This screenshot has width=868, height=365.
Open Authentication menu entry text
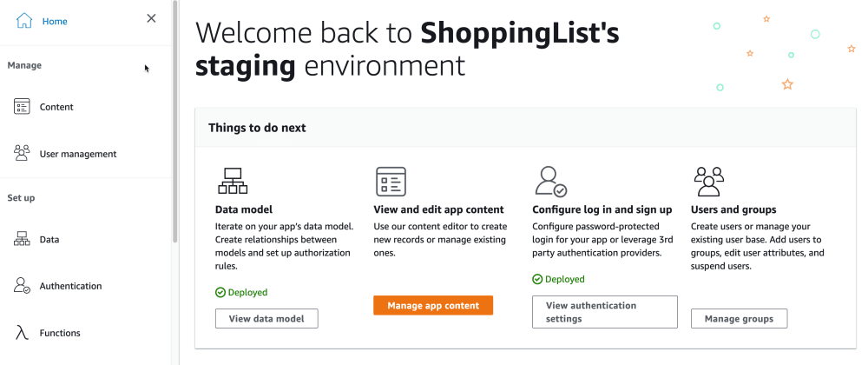(71, 286)
